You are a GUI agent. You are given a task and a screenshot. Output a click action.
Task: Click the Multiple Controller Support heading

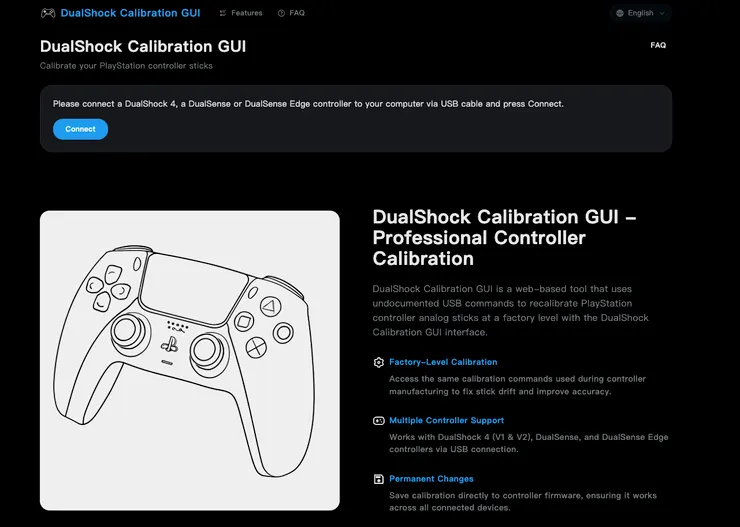tap(446, 421)
